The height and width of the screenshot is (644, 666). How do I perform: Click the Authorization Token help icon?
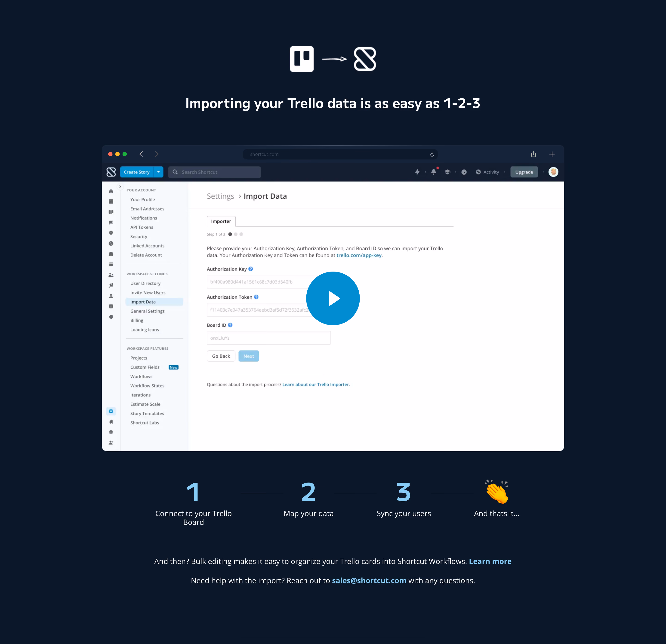coord(256,297)
